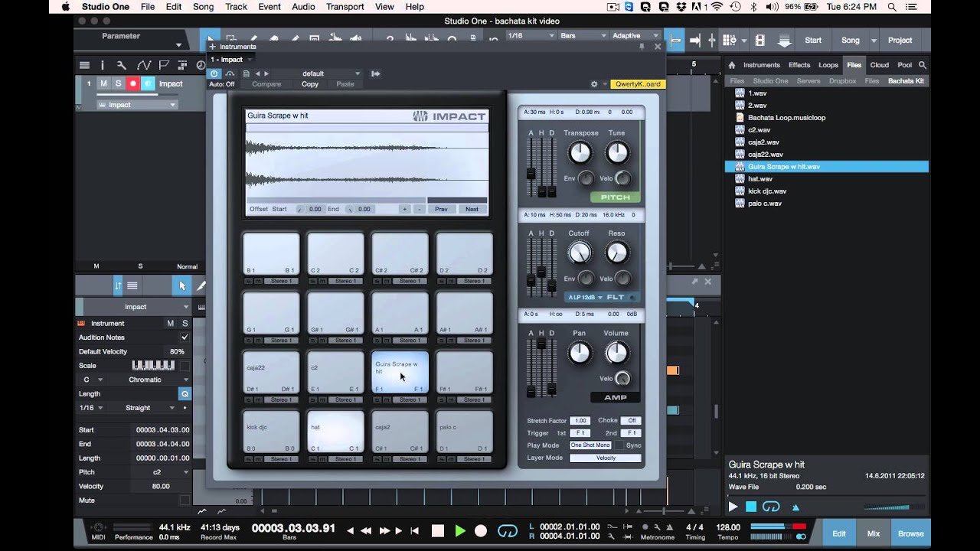This screenshot has height=551, width=980.
Task: Toggle transport Loop button
Action: coord(508,530)
